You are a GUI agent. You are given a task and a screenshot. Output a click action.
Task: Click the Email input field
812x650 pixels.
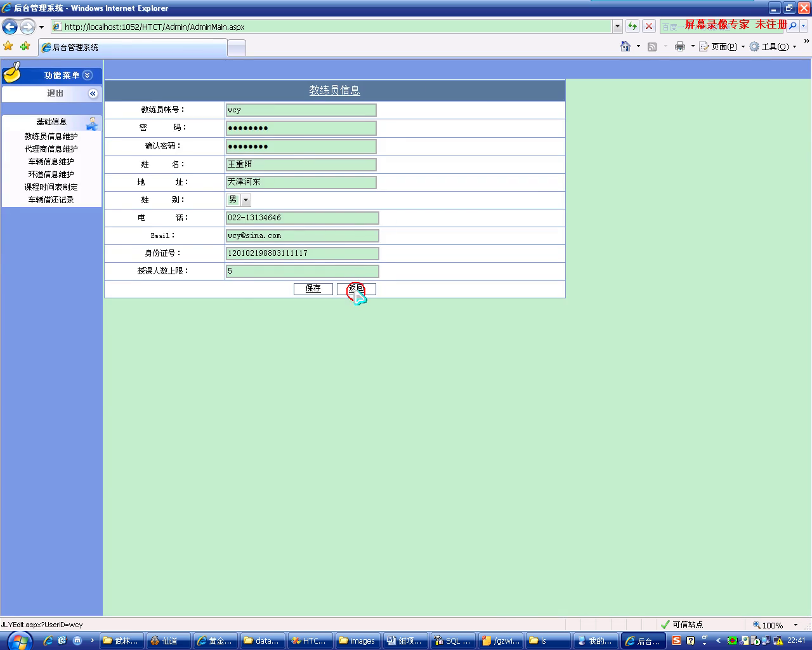[x=302, y=235]
